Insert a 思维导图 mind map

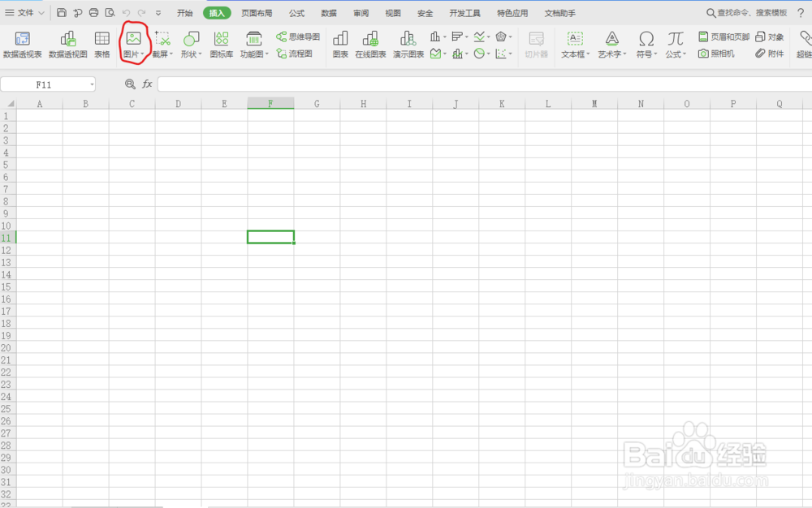tap(298, 37)
